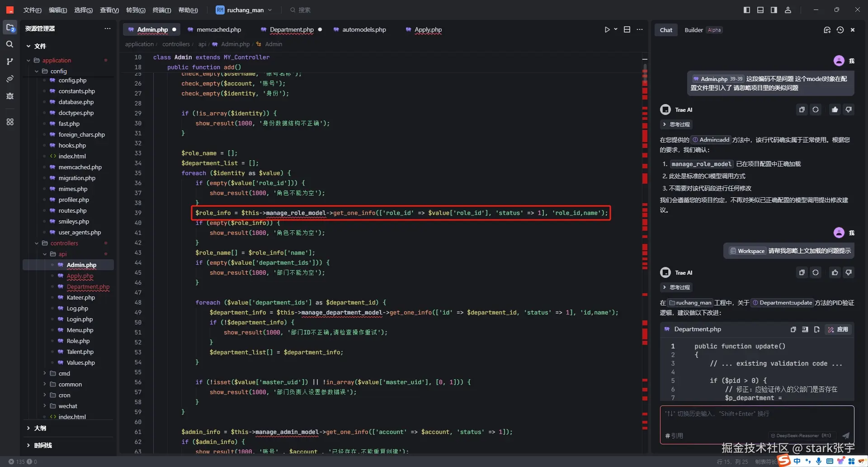Open the Search icon in activity bar
868x467 pixels.
point(9,44)
